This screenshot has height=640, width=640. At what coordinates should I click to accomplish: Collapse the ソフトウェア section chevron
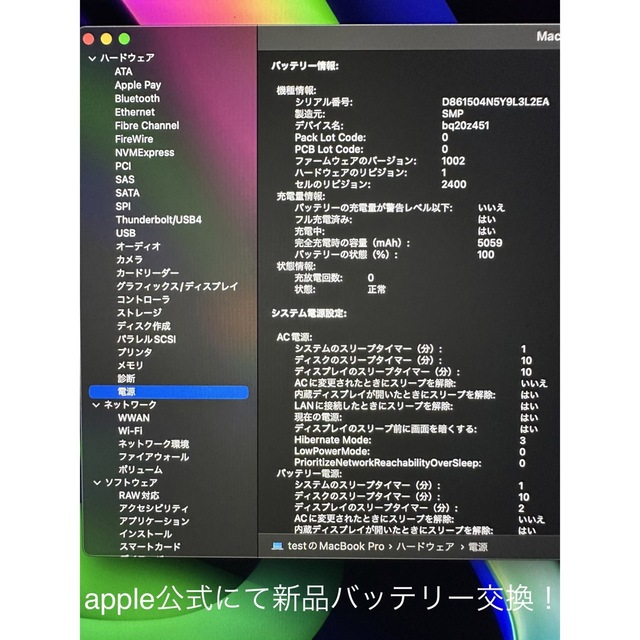click(x=97, y=483)
